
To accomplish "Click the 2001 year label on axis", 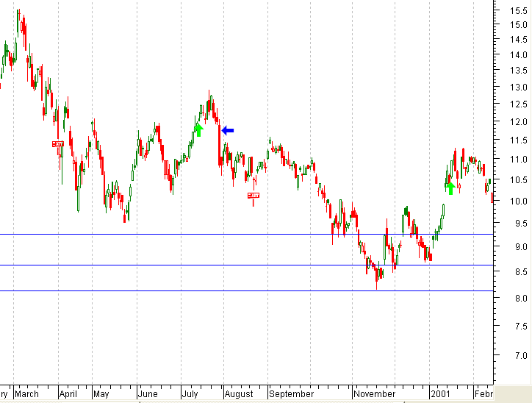I will tap(440, 394).
